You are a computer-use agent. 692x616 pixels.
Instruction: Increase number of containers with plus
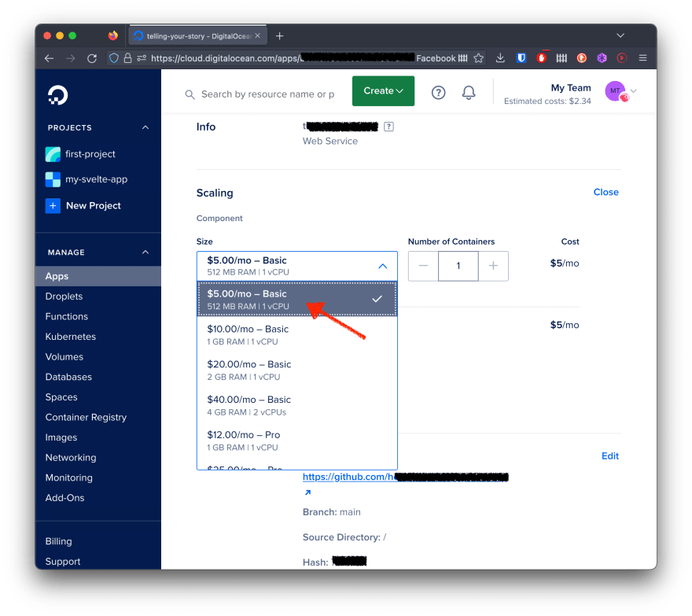tap(493, 266)
